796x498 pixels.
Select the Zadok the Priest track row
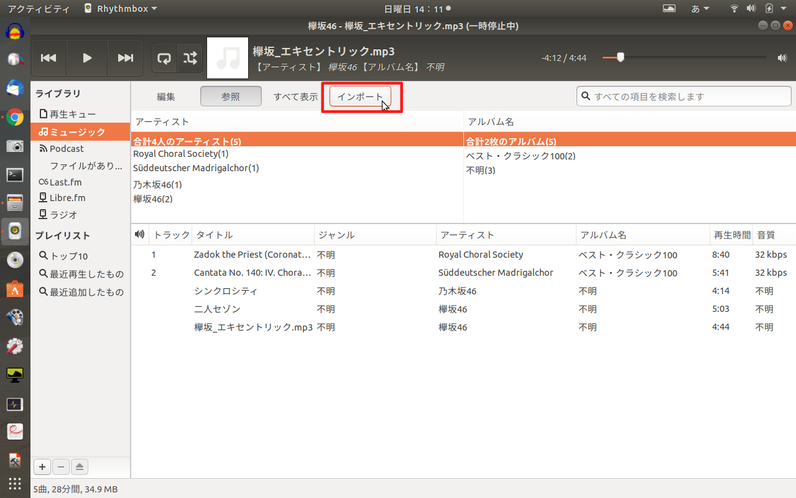pos(463,255)
